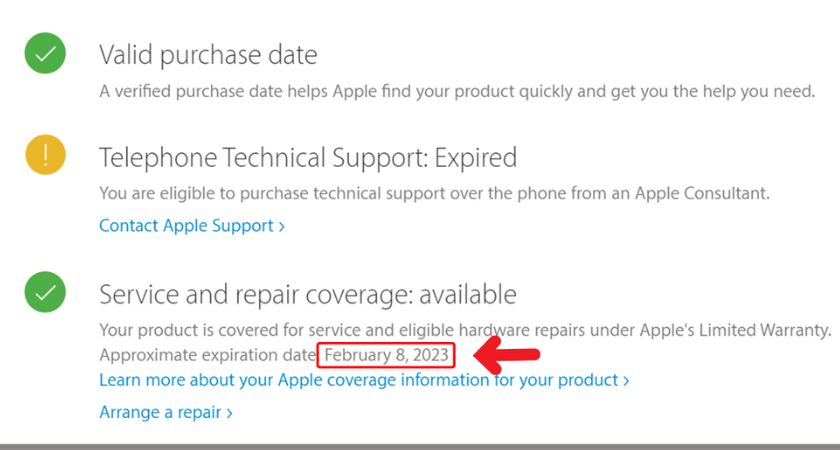Click 'Your product is covered for service' sentence
840x450 pixels.
tap(300, 329)
